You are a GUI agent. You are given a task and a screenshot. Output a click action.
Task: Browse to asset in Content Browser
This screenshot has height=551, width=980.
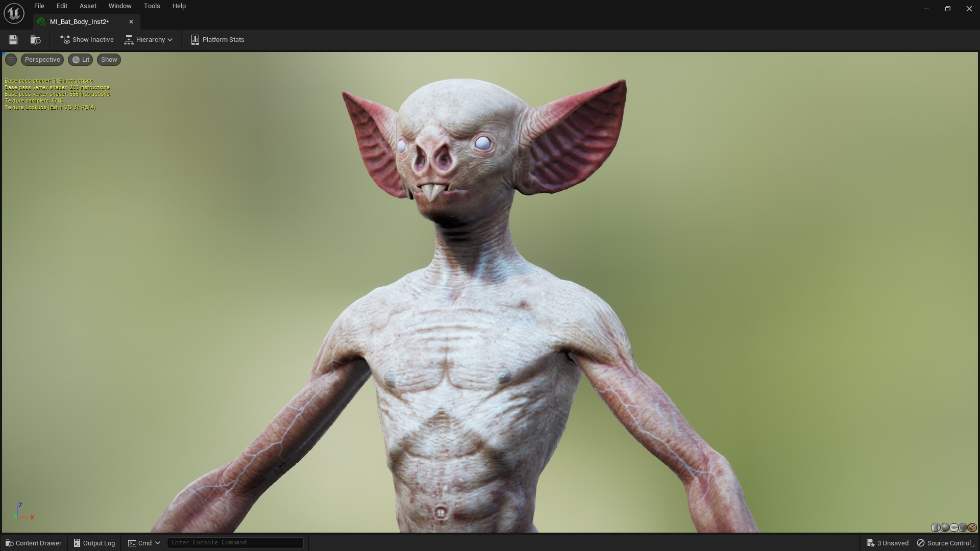pos(35,39)
